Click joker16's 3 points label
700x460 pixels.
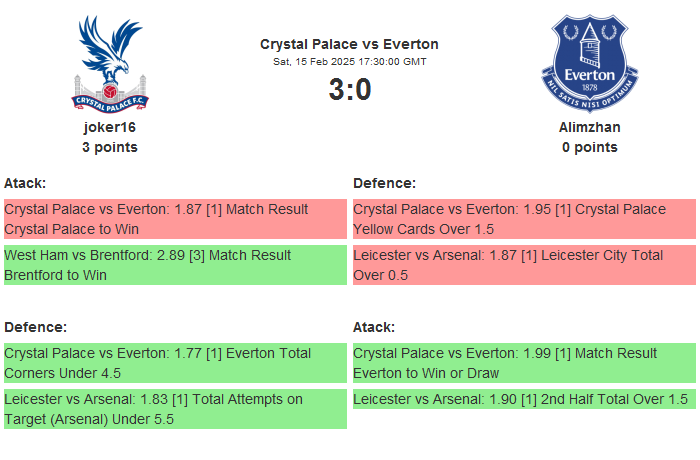pyautogui.click(x=110, y=147)
